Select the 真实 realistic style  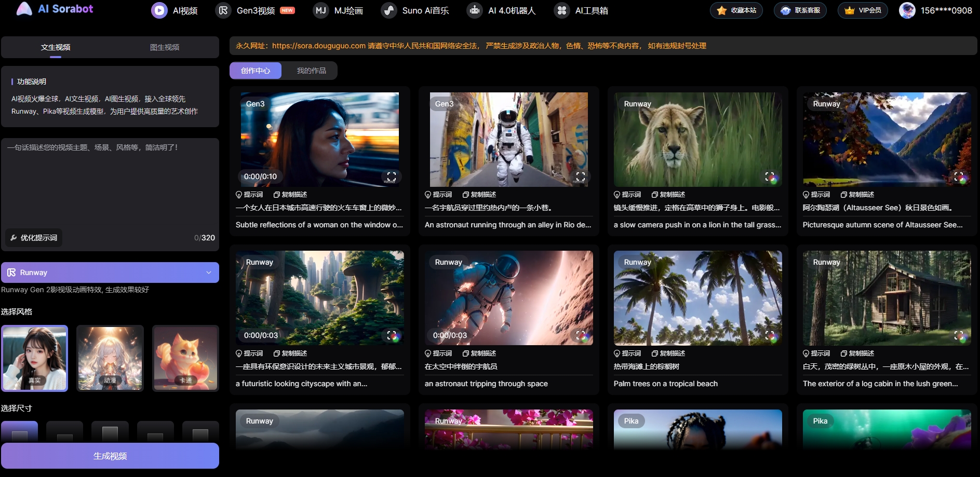tap(35, 358)
